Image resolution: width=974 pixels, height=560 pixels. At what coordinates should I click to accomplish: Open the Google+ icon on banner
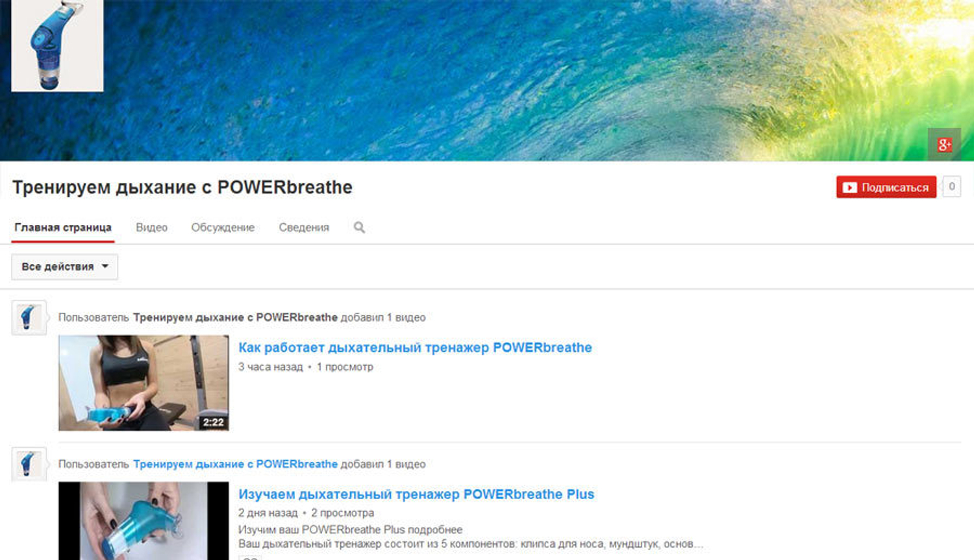pos(944,144)
